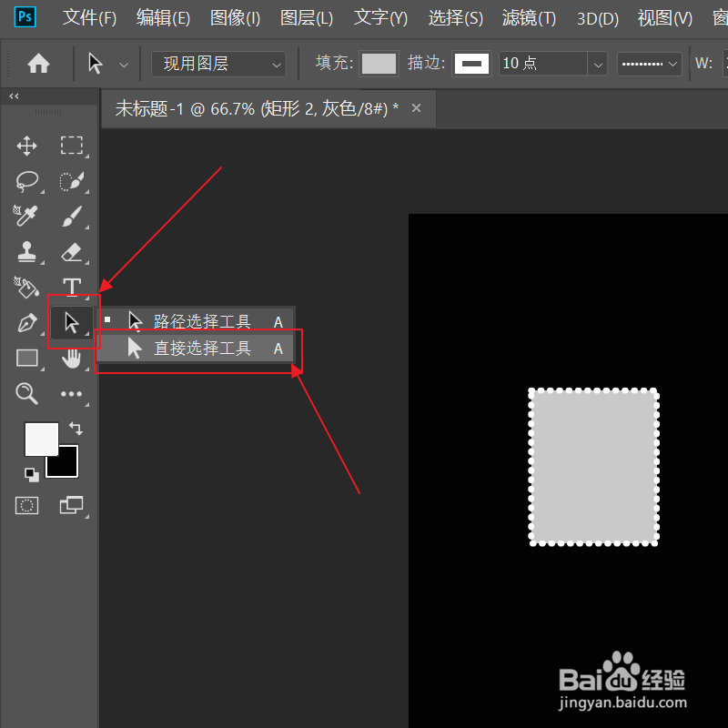Screen dimensions: 728x728
Task: Select the Eyedropper tool
Action: [x=26, y=217]
